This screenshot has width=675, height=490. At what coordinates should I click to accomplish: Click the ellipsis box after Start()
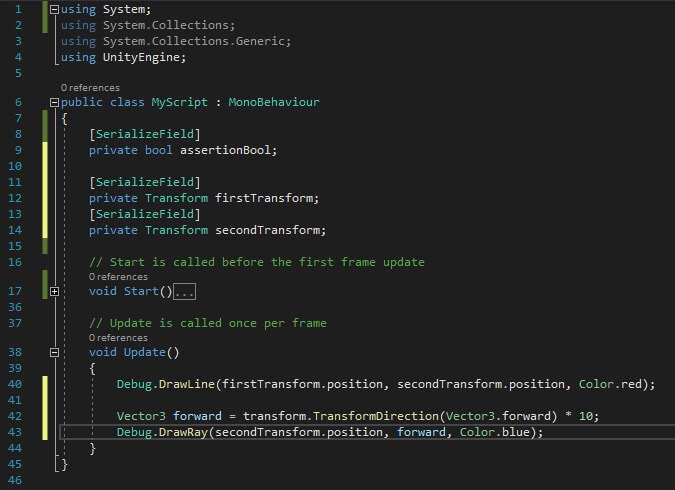coord(184,291)
